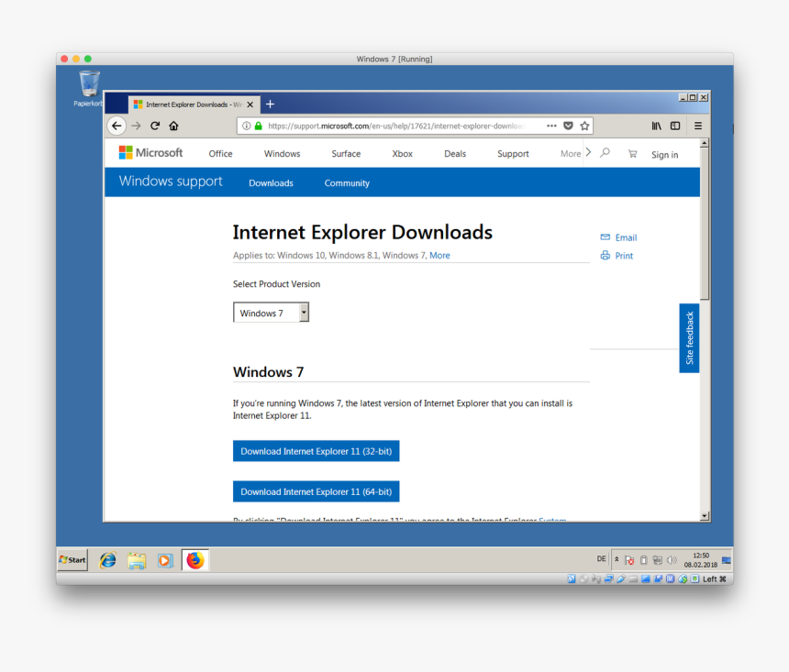Click the Microsoft logo
This screenshot has height=672, width=789.
151,152
